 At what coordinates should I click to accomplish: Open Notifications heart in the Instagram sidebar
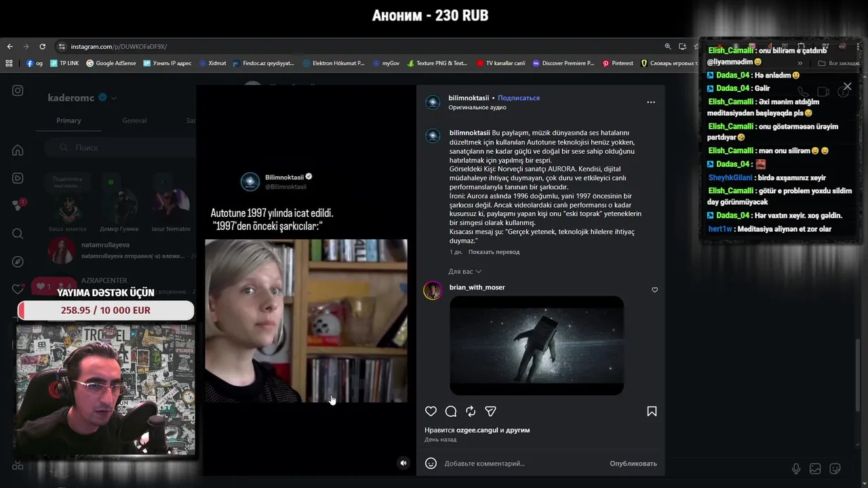[x=18, y=289]
